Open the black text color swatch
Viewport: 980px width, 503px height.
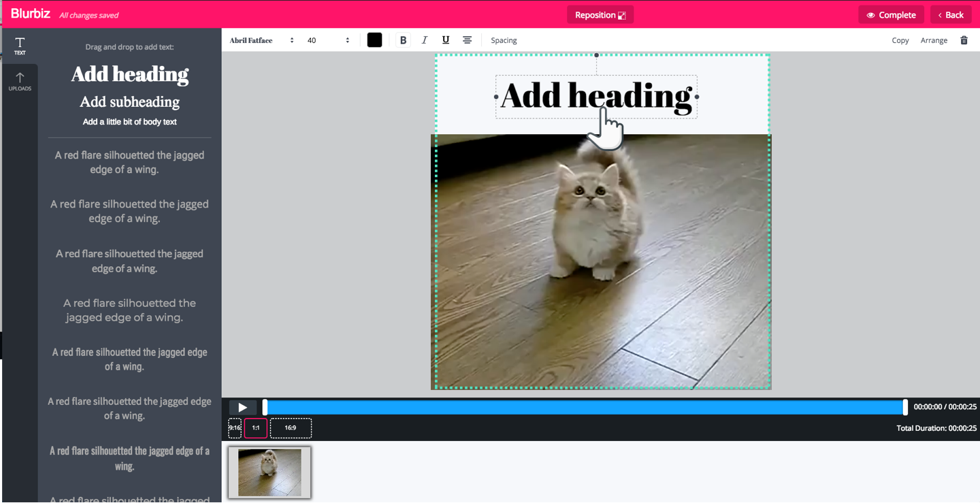374,40
